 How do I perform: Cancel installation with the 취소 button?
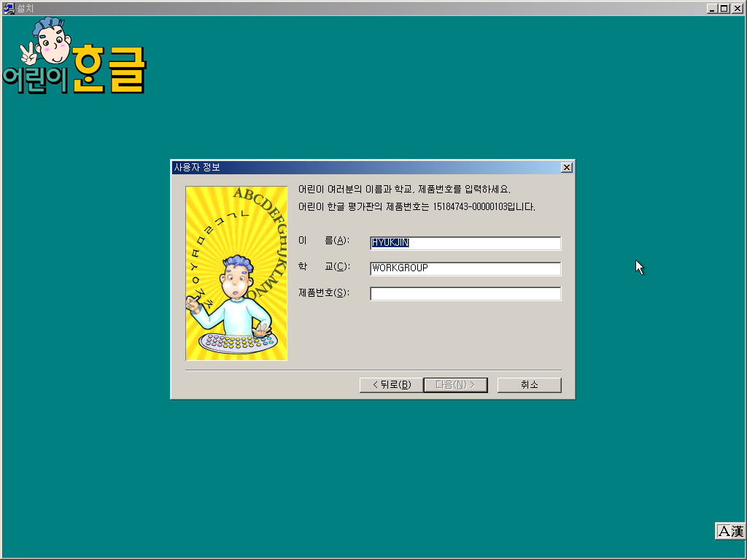click(x=530, y=385)
